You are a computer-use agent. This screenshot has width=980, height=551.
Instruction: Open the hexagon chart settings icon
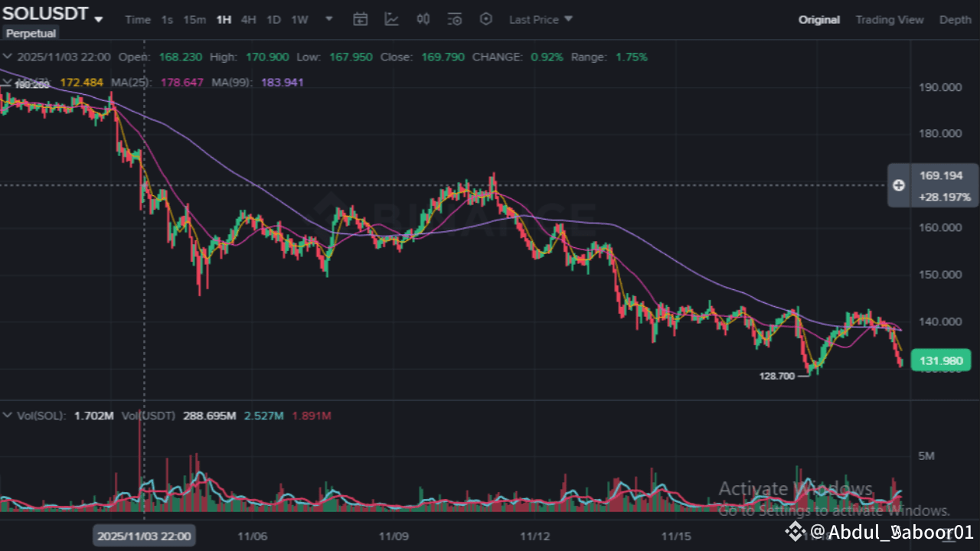click(486, 19)
